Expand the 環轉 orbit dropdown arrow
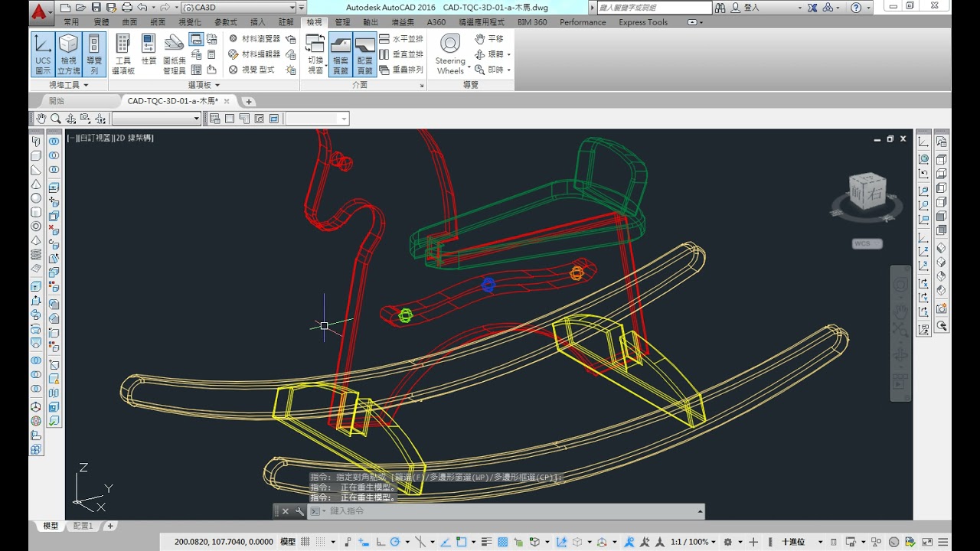The height and width of the screenshot is (551, 980). [x=509, y=54]
